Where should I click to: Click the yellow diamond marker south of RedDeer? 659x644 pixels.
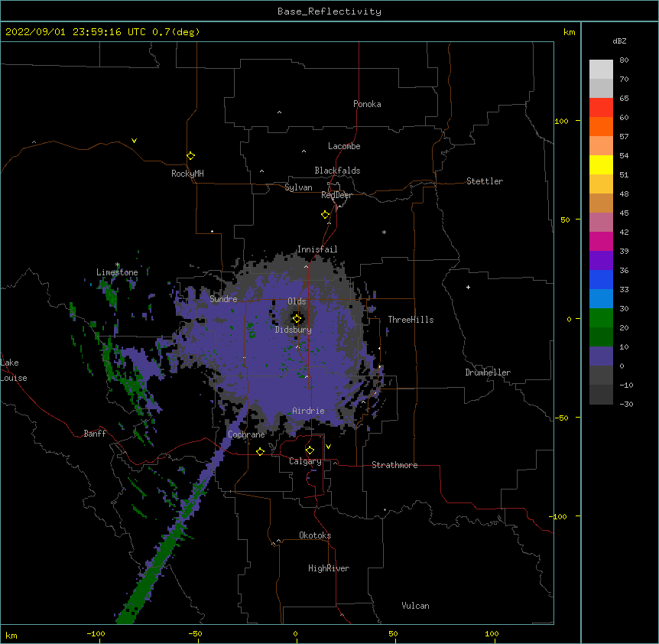coord(325,215)
